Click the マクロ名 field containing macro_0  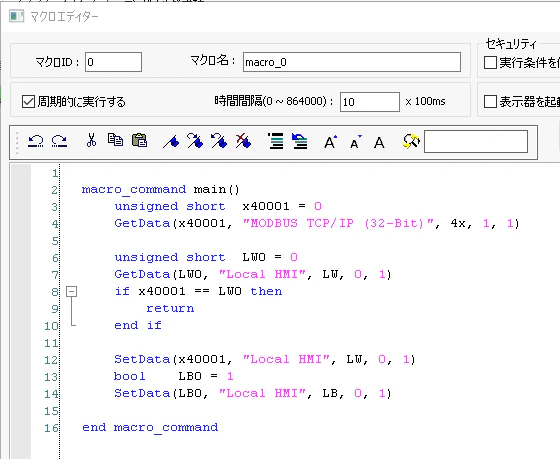click(352, 62)
